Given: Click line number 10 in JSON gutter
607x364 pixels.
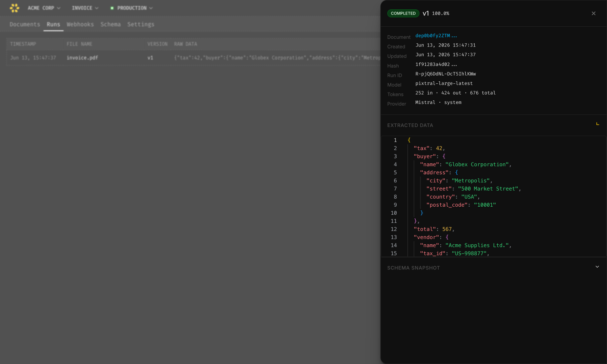Looking at the screenshot, I should click(x=394, y=213).
